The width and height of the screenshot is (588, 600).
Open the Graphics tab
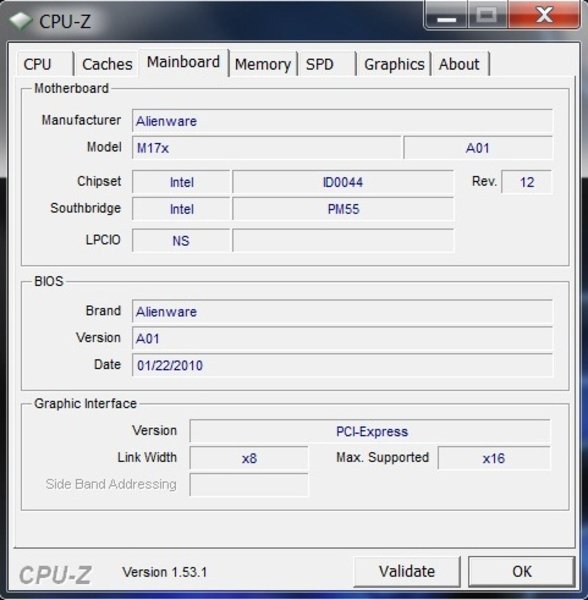394,64
